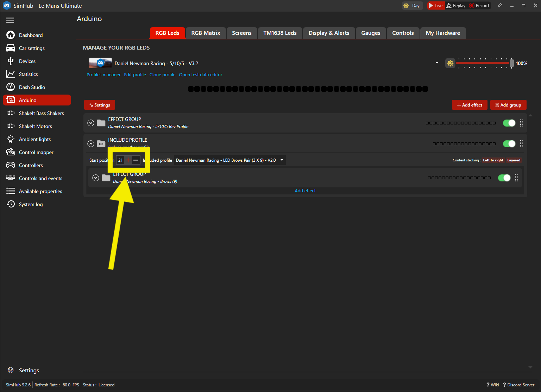
Task: Open the Control mapper section
Action: 36,152
